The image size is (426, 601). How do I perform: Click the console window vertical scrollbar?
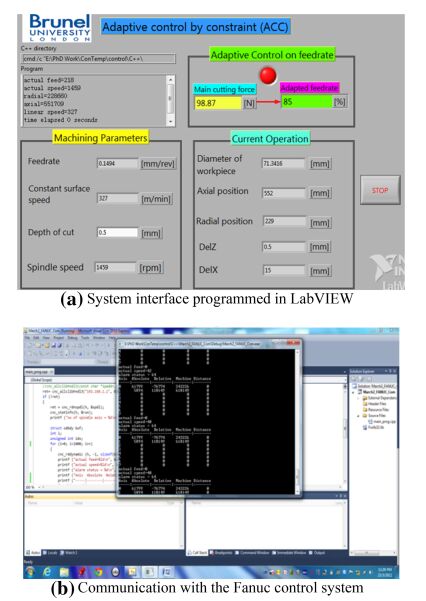pos(297,422)
